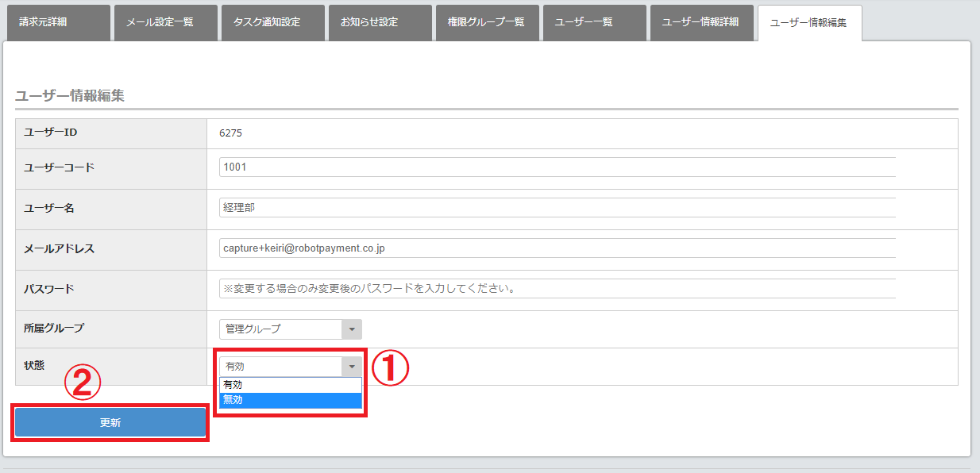Image resolution: width=980 pixels, height=473 pixels.
Task: Switch to the メール設定一覧 tab
Action: (164, 22)
